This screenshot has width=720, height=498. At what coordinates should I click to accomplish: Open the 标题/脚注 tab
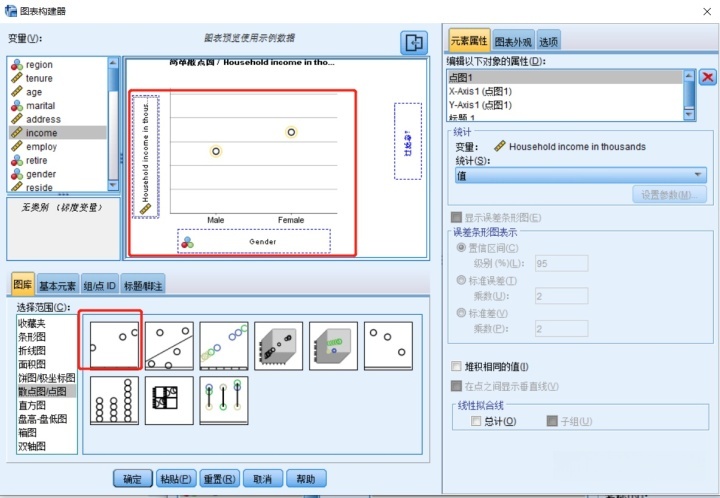143,286
